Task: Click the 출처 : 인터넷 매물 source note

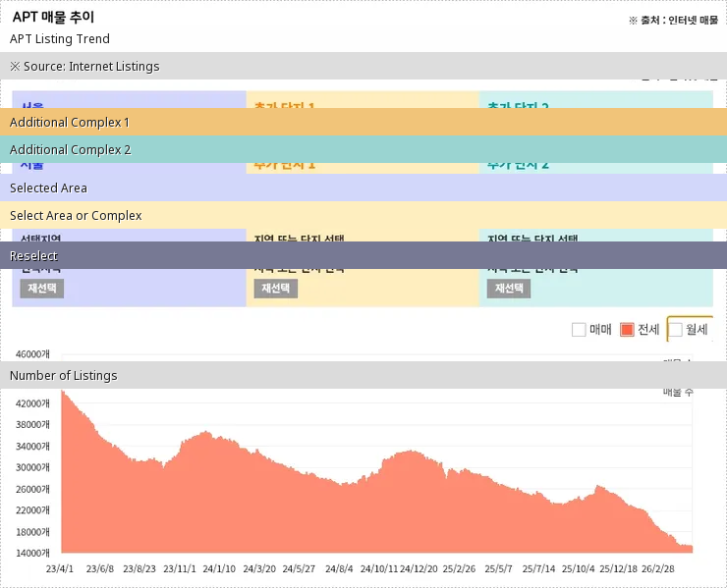Action: coord(673,20)
